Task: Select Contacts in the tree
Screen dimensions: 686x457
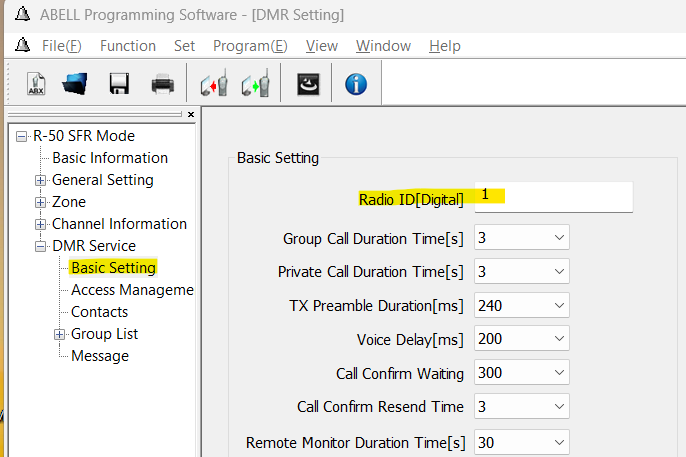Action: [x=99, y=312]
